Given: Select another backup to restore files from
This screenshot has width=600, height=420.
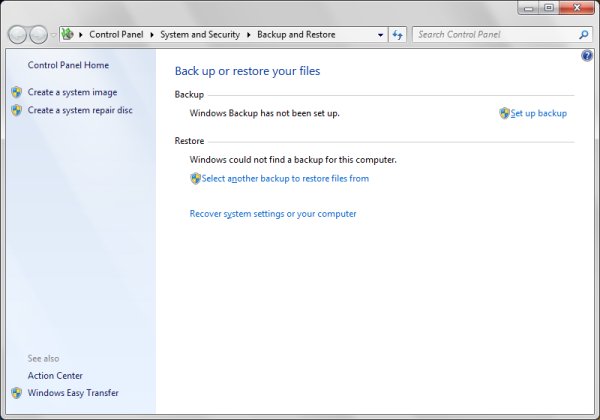Looking at the screenshot, I should click(285, 179).
